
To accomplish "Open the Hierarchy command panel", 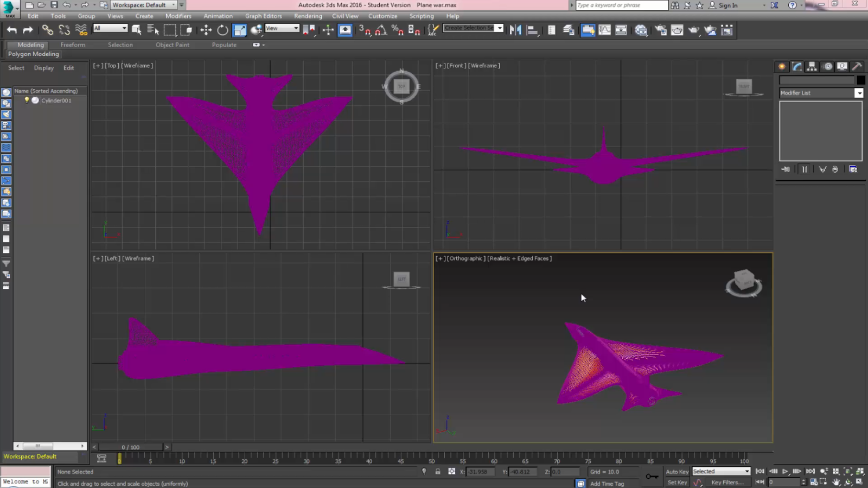I will click(812, 66).
